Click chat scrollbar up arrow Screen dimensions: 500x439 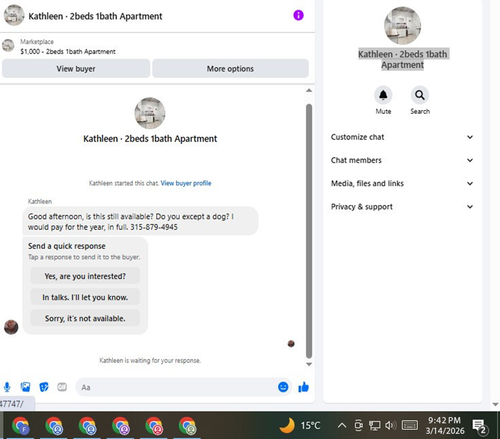309,90
